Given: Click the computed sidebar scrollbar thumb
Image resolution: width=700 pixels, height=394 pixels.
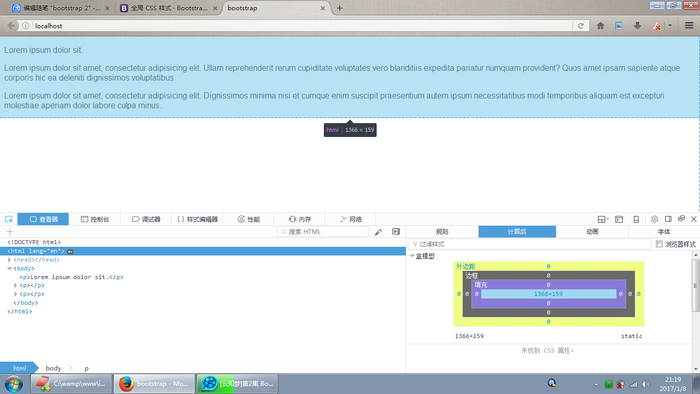Looking at the screenshot, I should pos(696,285).
